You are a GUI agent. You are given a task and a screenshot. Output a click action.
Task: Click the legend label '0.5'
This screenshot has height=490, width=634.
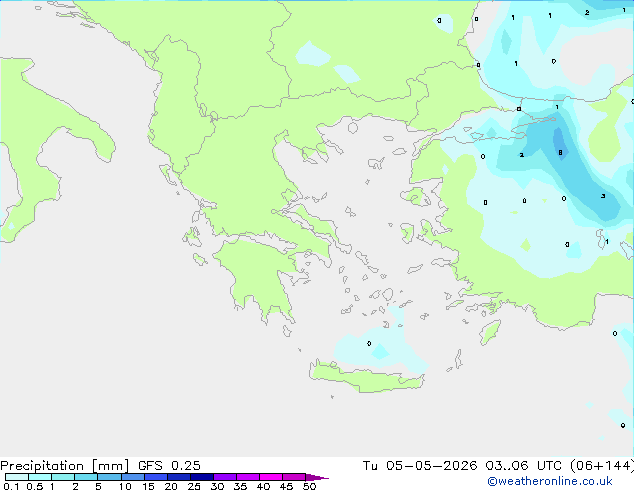35,486
